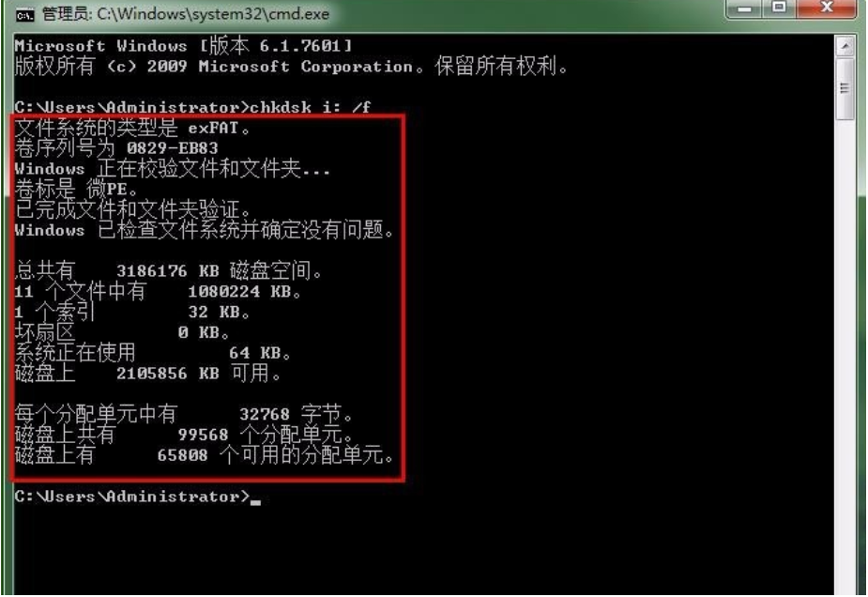
Task: Minimize the cmd.exe window
Action: tap(745, 8)
